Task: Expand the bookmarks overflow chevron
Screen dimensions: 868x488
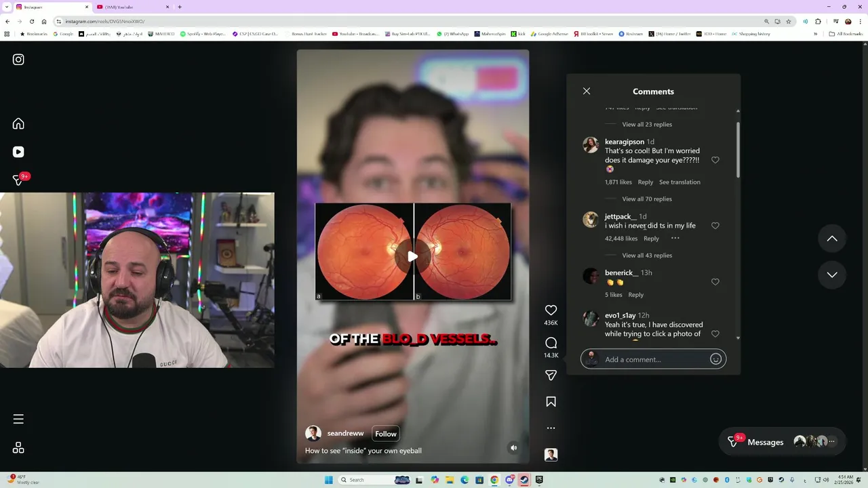Action: 815,34
